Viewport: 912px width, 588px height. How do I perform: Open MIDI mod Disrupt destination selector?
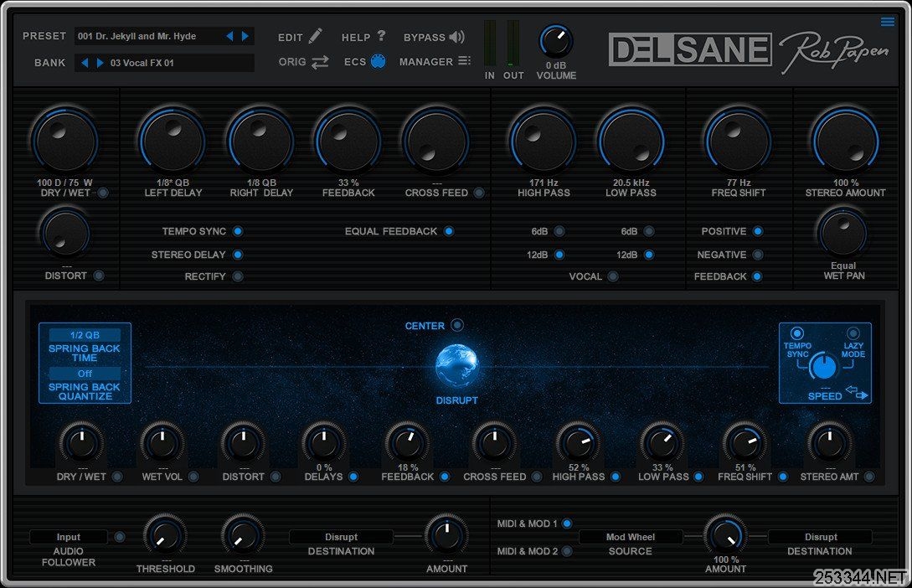821,537
